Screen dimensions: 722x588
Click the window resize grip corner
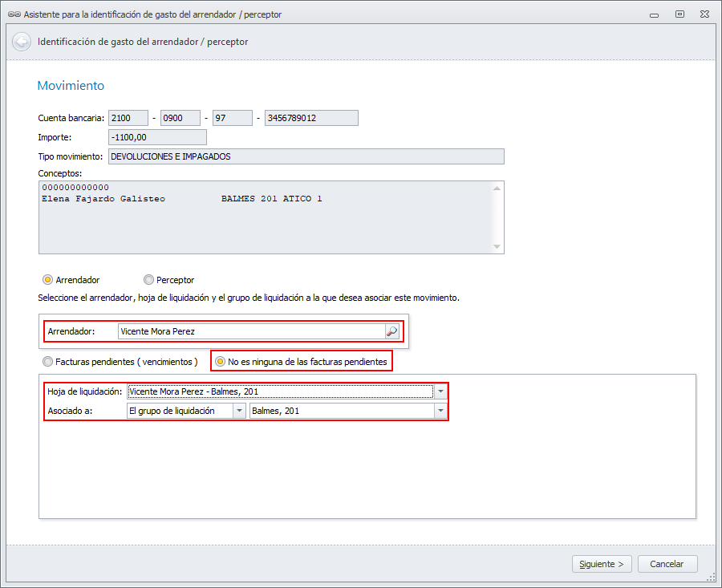point(712,578)
